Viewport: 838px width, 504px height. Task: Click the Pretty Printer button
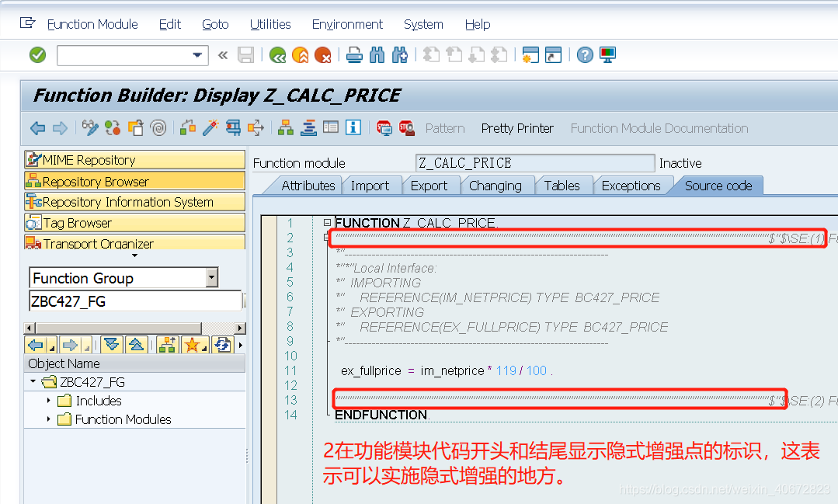(x=517, y=128)
